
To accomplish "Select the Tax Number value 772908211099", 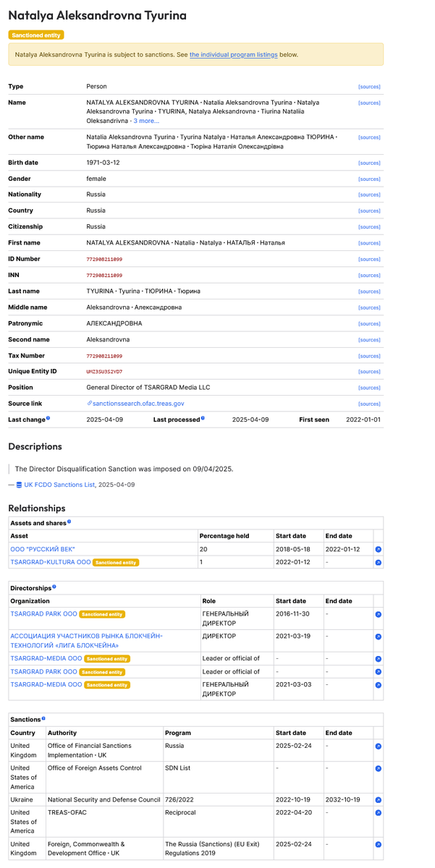I will [x=104, y=356].
